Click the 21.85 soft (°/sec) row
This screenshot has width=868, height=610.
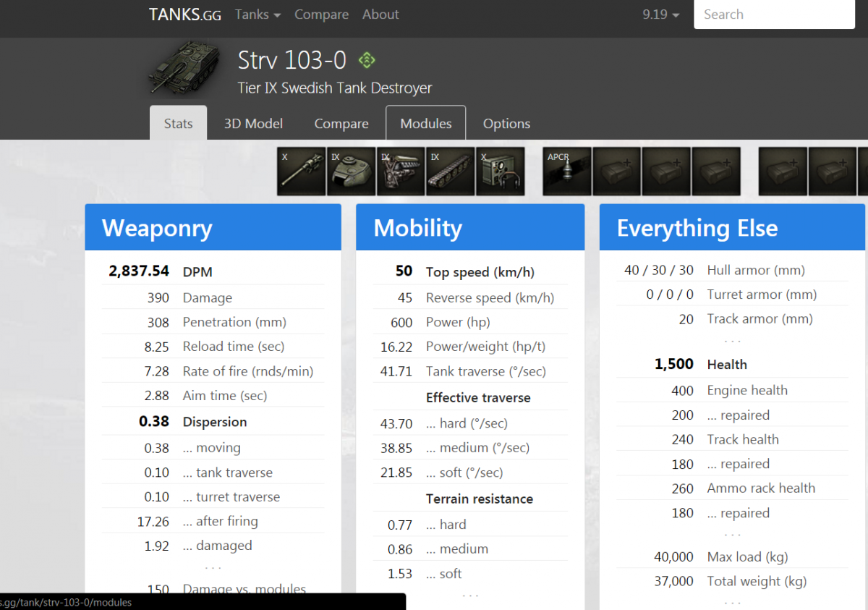click(x=470, y=473)
